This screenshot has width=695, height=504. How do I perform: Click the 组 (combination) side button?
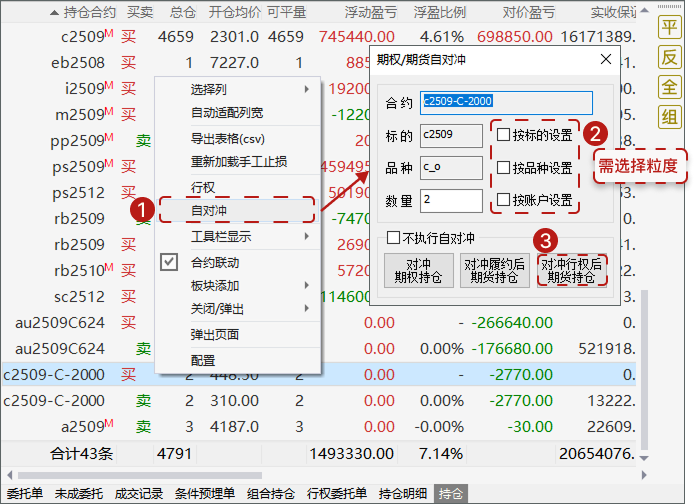[669, 117]
